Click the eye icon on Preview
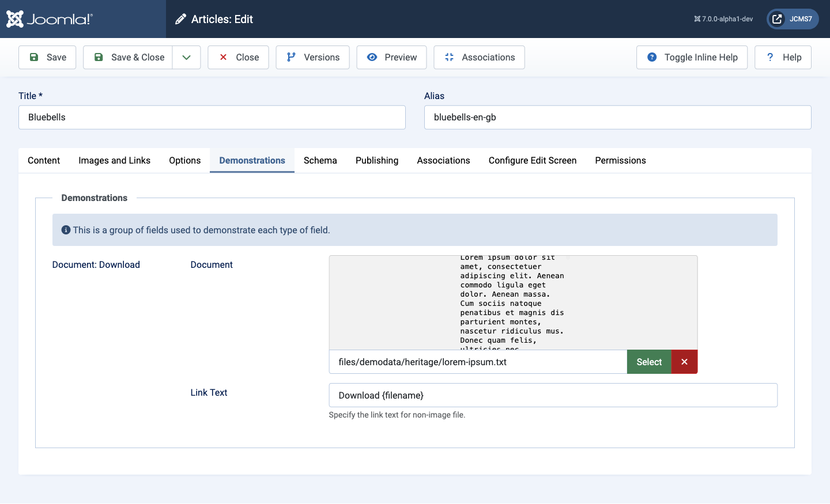The width and height of the screenshot is (830, 504). coord(372,57)
